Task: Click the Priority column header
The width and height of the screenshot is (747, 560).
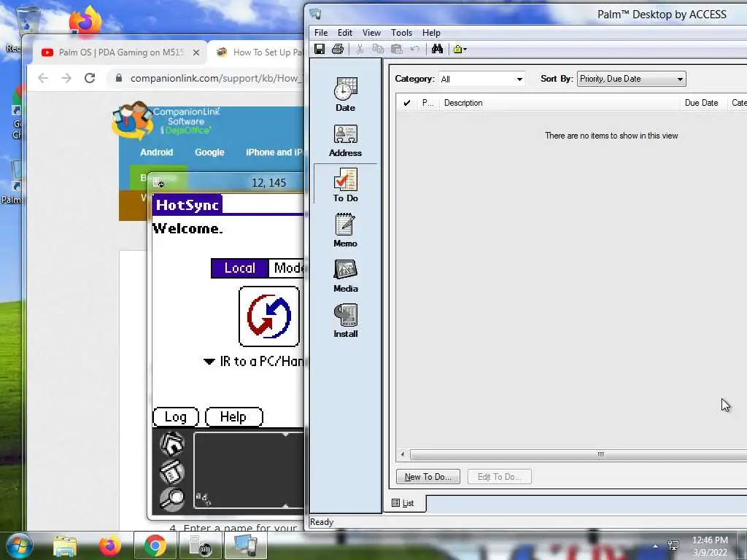Action: point(427,103)
